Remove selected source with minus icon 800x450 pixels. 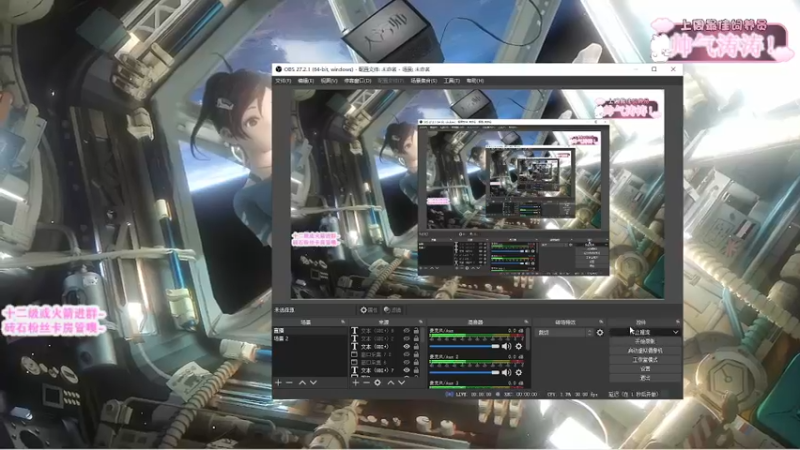[x=366, y=382]
